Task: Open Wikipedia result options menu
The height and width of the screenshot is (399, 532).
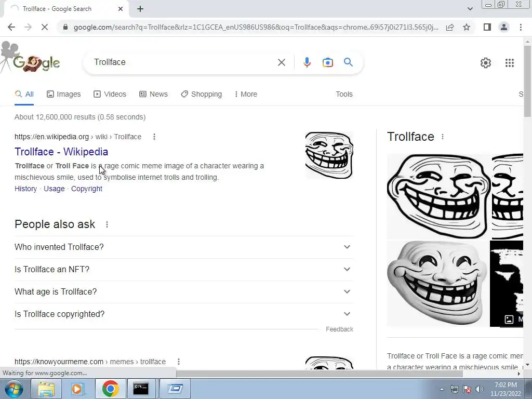Action: click(x=154, y=137)
